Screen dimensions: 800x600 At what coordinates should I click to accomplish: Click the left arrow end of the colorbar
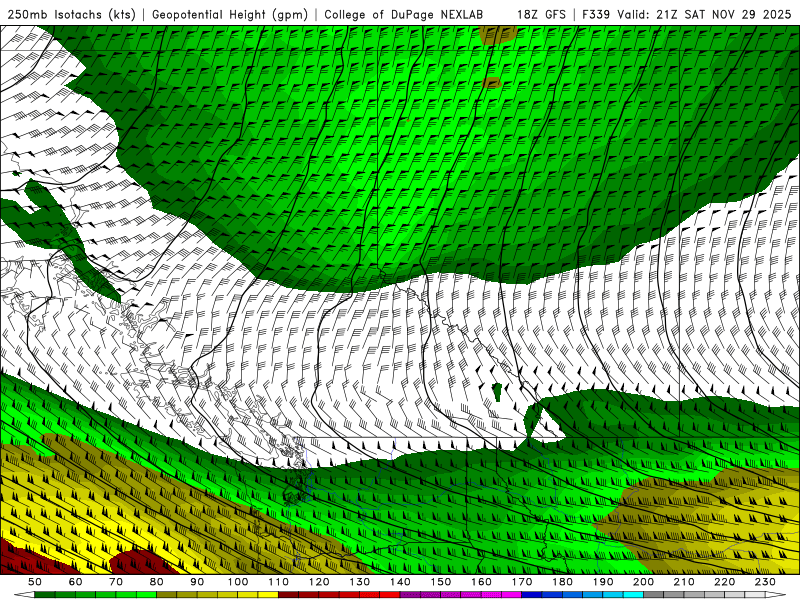pyautogui.click(x=24, y=595)
